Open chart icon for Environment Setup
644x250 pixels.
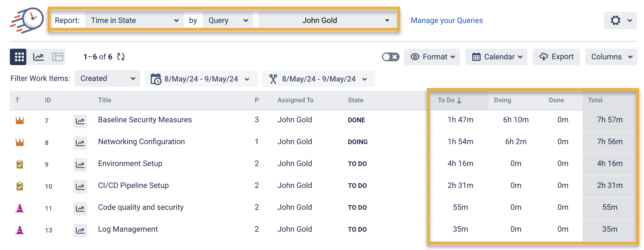pos(80,165)
